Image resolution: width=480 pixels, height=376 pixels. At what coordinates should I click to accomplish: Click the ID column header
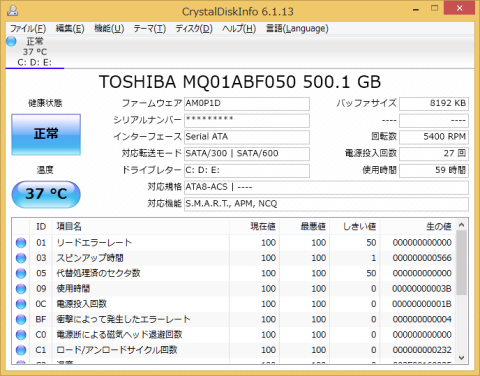[x=41, y=227]
